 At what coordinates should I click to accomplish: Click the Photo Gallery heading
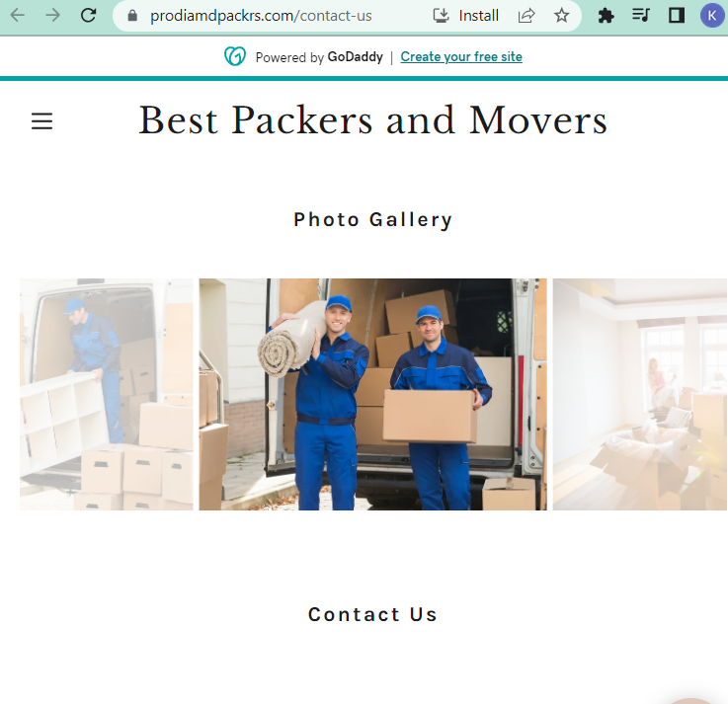372,219
